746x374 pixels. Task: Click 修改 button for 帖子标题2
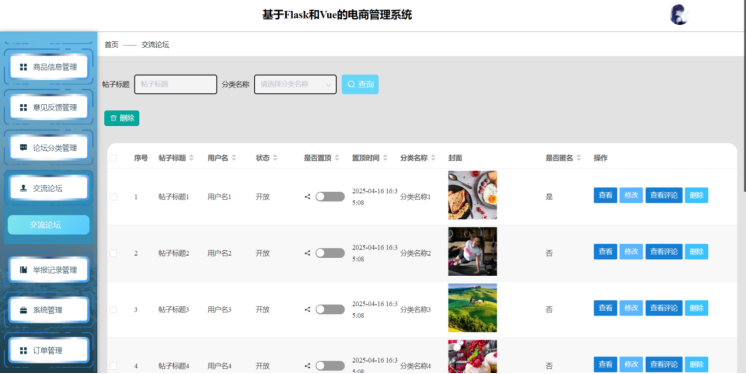tap(631, 252)
